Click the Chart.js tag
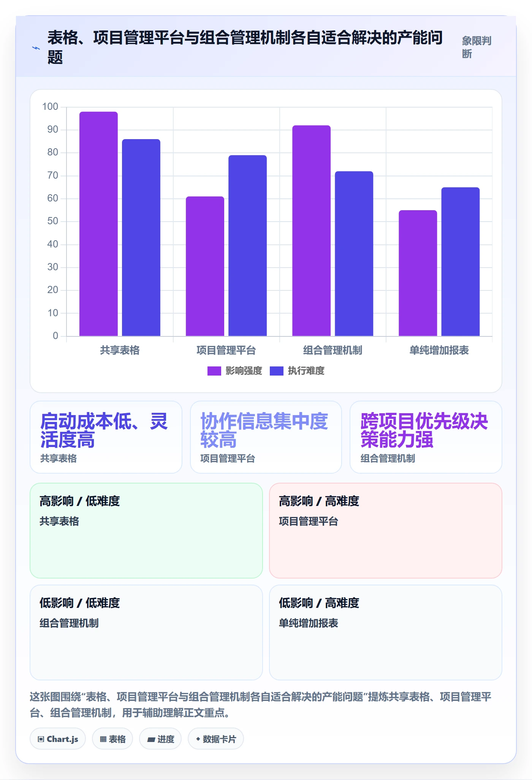Viewport: 532px width, 780px height. point(58,739)
